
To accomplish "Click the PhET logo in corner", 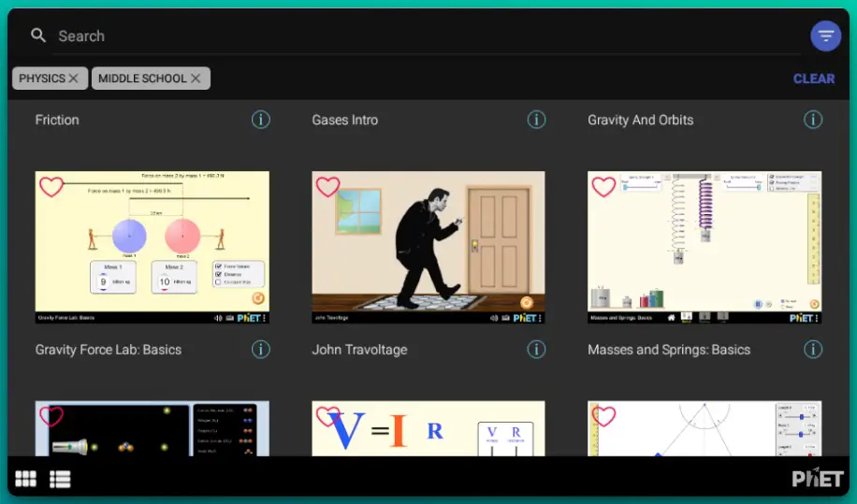I will click(817, 479).
